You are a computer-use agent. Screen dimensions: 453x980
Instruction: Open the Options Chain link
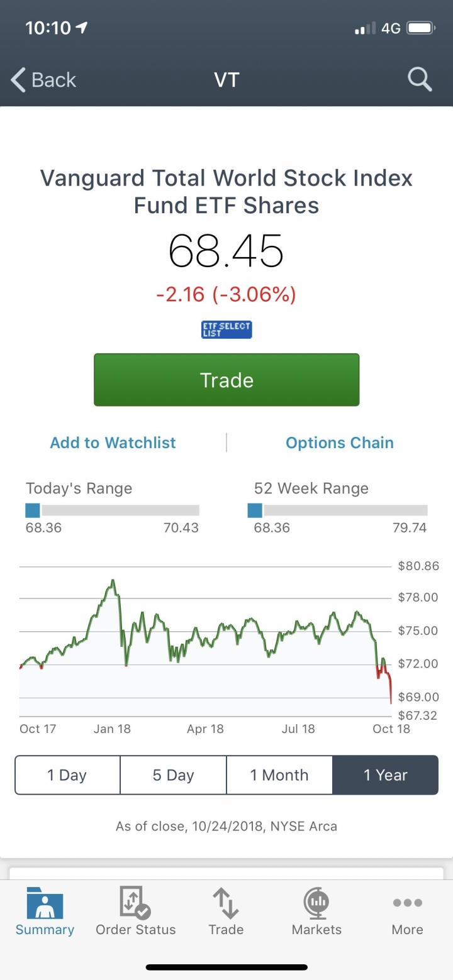click(x=340, y=443)
